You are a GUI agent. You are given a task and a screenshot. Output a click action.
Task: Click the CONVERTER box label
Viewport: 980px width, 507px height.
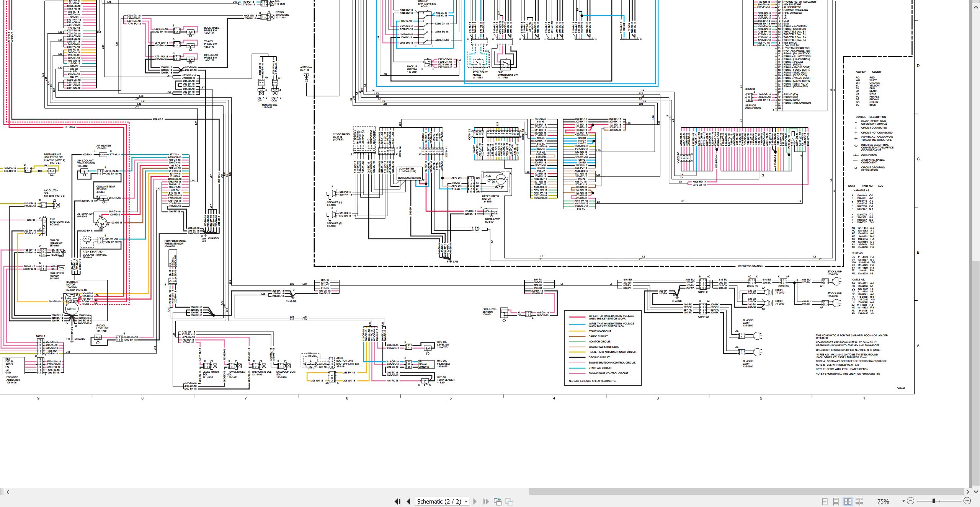pos(406,169)
